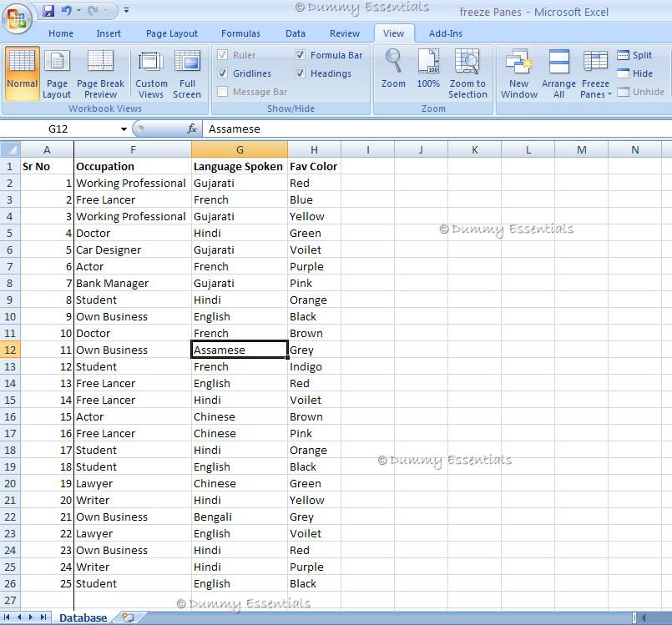Toggle the Ruler checkbox
Screen dimensions: 672x625
tap(222, 55)
